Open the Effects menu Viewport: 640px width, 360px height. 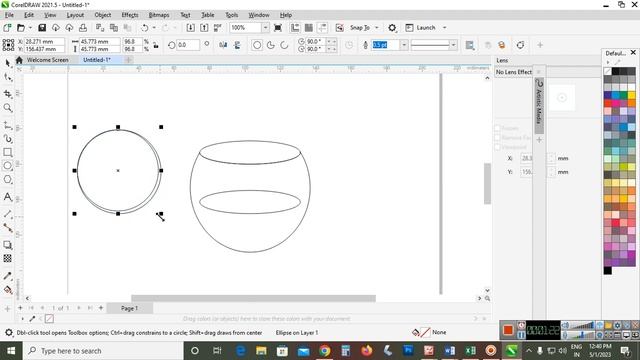tap(130, 15)
